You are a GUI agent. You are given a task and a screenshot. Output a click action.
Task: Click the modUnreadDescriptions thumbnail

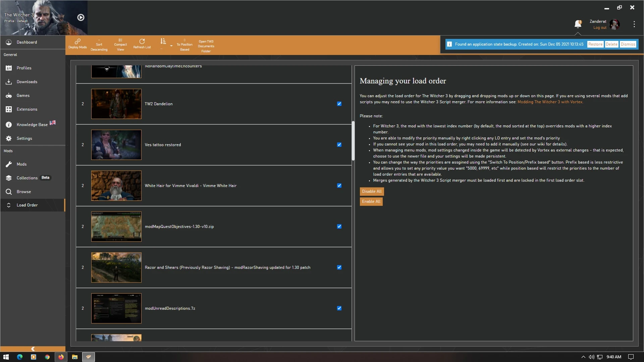click(x=116, y=308)
